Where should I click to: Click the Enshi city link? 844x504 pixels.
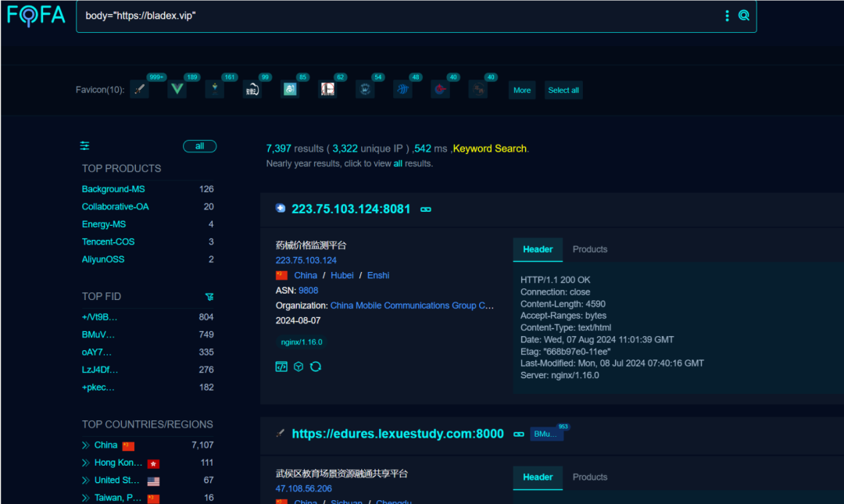click(x=378, y=275)
